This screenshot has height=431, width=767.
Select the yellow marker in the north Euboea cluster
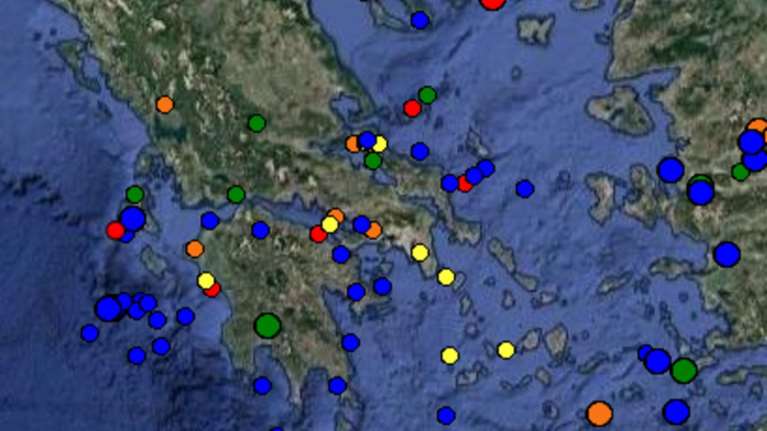tap(380, 144)
